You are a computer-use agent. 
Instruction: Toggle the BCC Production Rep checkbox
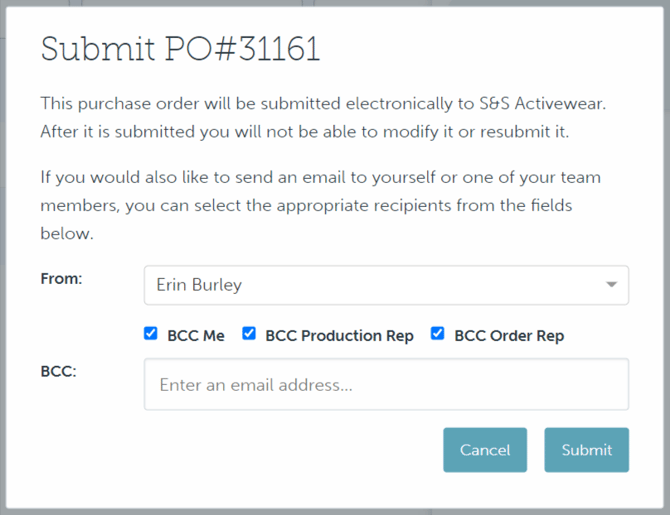click(249, 334)
